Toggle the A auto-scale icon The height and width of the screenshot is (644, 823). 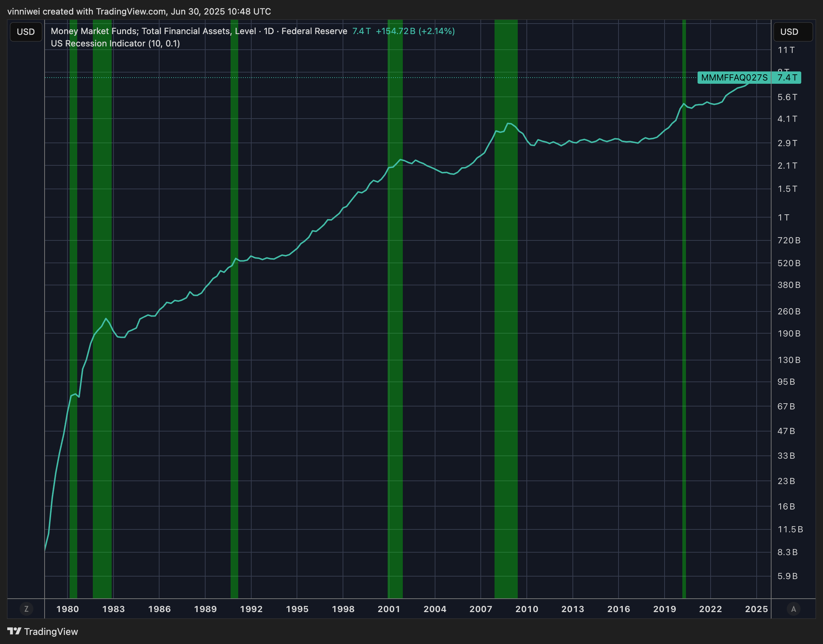[x=793, y=608]
